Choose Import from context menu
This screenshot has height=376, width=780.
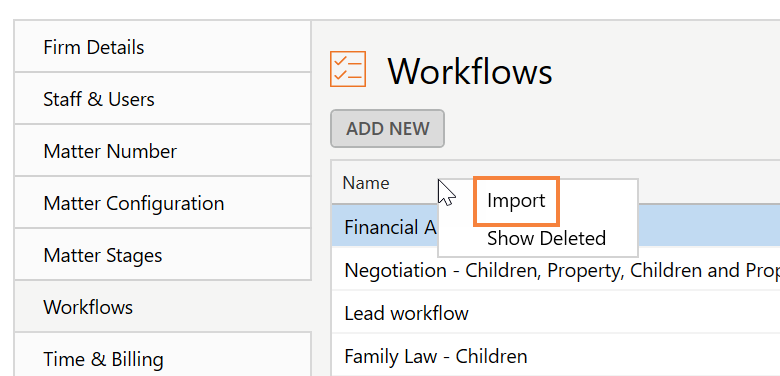[516, 201]
